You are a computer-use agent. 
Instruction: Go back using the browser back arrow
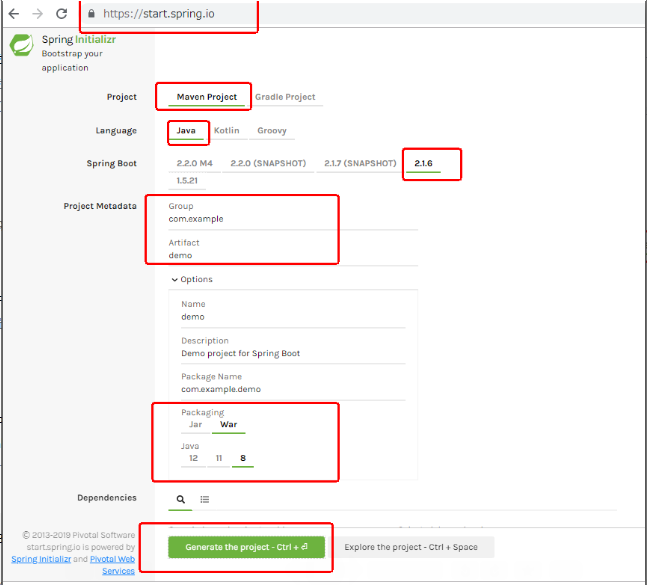[14, 14]
